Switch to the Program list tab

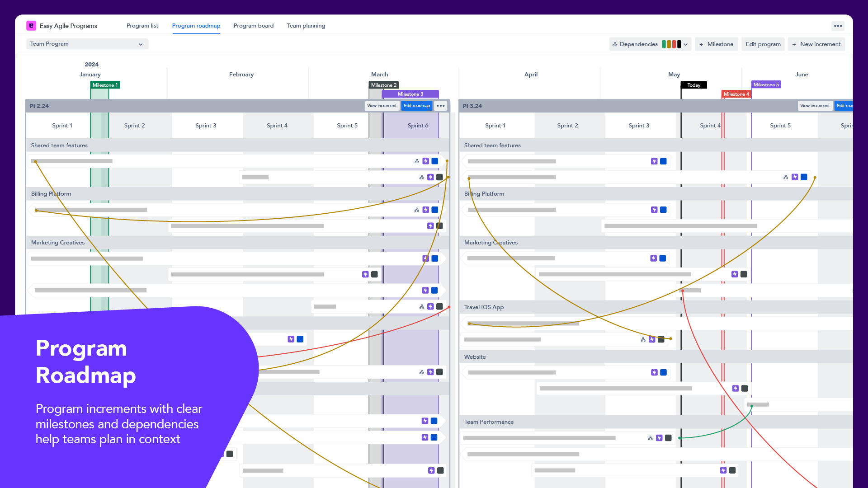[142, 26]
